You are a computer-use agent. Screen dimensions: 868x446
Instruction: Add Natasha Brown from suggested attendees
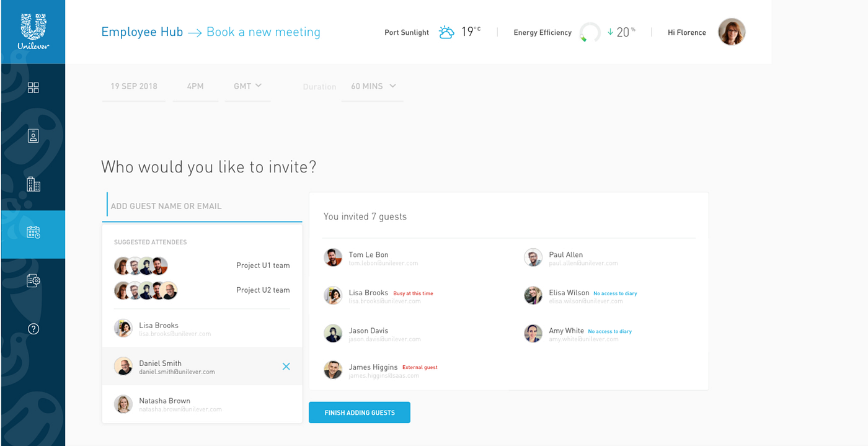tap(202, 404)
